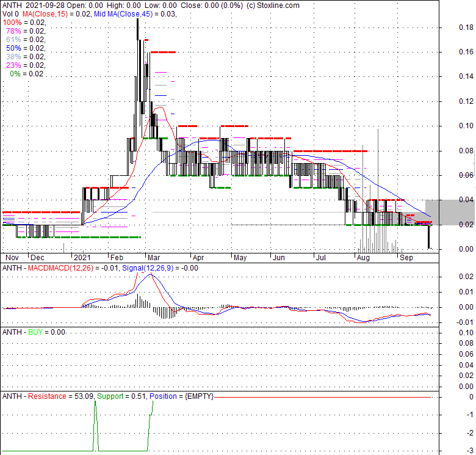Click the 0.16 price axis label
476x455 pixels.
[x=466, y=52]
